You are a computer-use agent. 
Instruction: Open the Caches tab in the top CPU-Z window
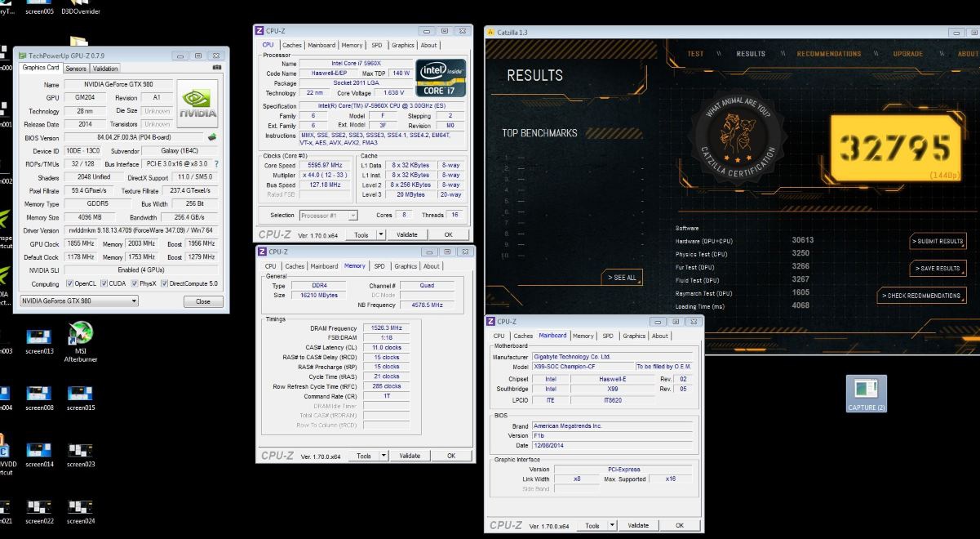[x=292, y=46]
